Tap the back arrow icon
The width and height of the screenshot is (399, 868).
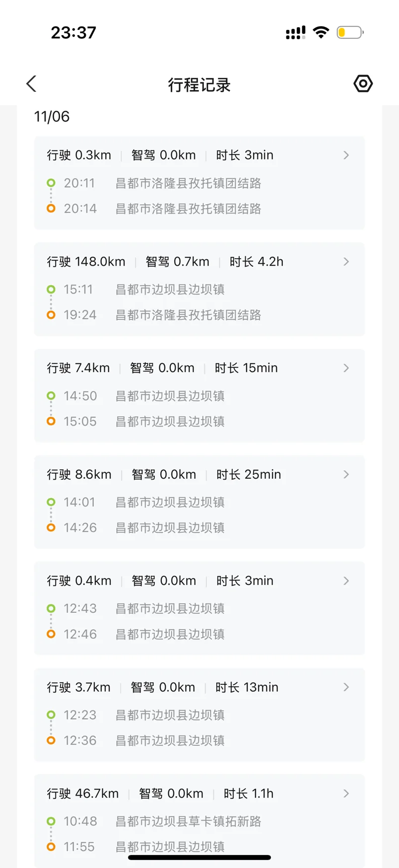(x=32, y=84)
